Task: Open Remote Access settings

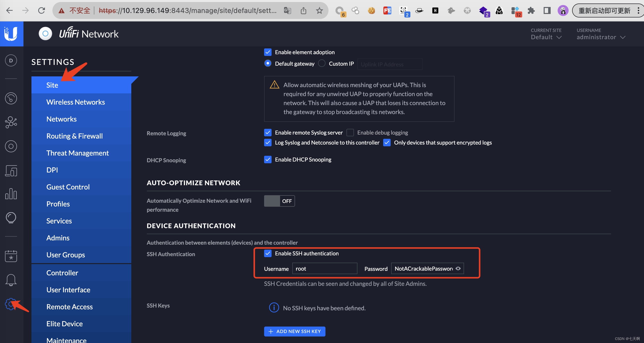Action: (x=81, y=307)
